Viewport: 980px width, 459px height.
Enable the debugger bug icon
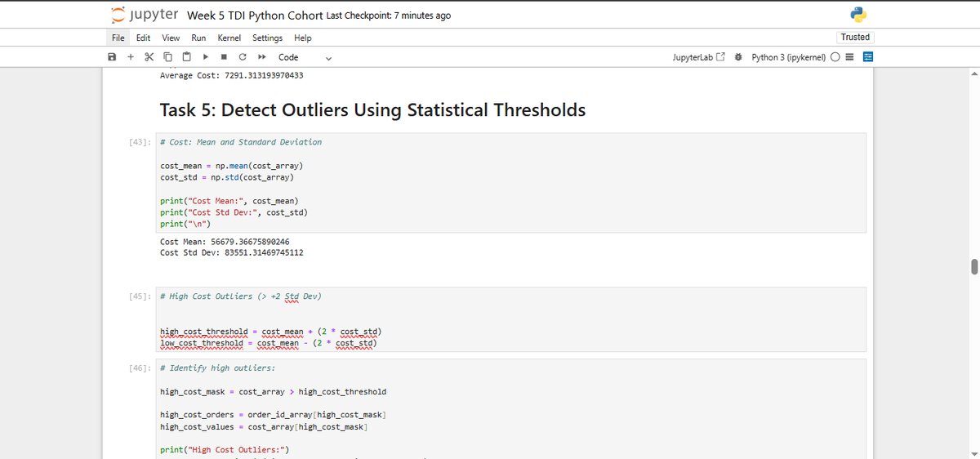(739, 57)
